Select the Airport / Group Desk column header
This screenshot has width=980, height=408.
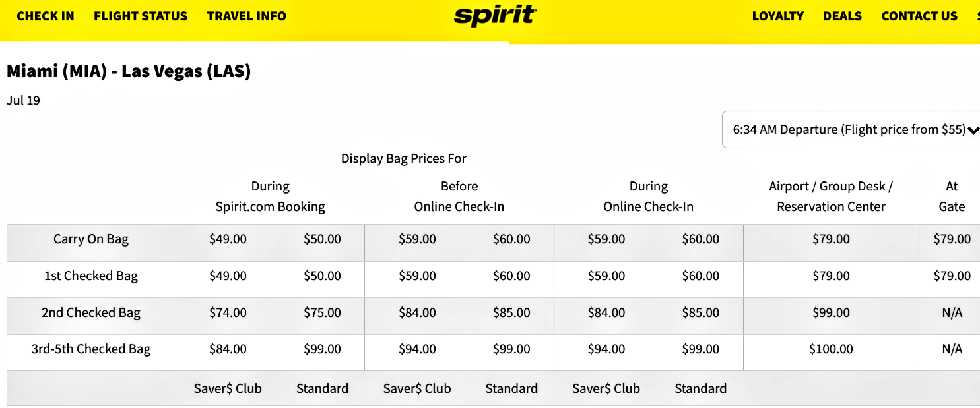coord(831,196)
